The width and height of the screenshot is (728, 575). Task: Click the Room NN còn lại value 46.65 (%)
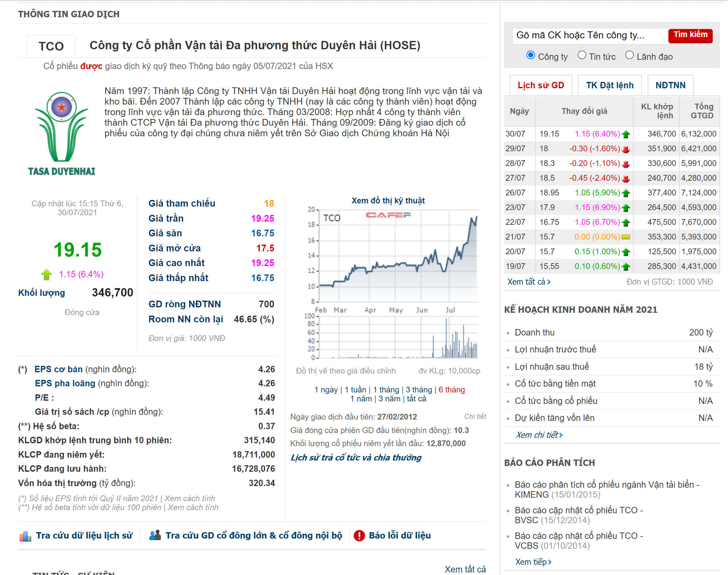point(254,319)
